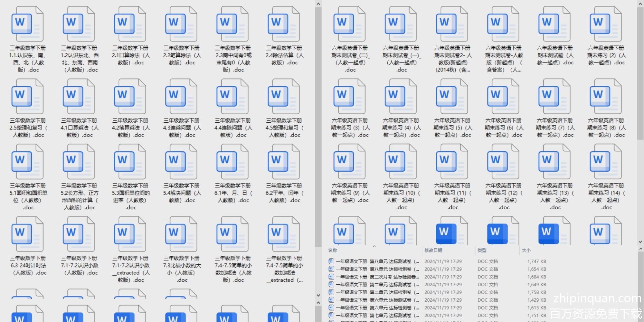
Task: Open the 1.1认识东、南、西、北 math document
Action: pyautogui.click(x=27, y=25)
